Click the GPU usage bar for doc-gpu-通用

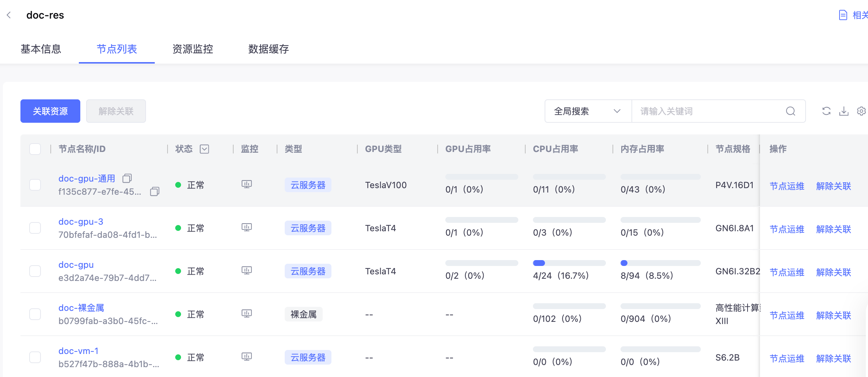[482, 177]
